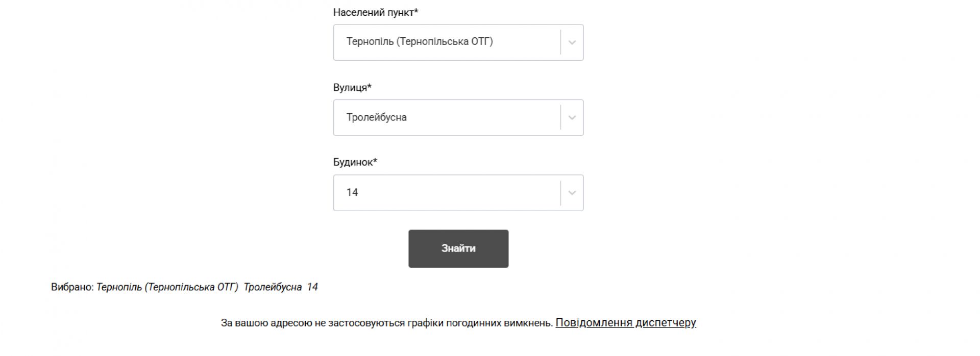Click the required asterisk beside Населений пункт
980x356 pixels.
[x=416, y=11]
